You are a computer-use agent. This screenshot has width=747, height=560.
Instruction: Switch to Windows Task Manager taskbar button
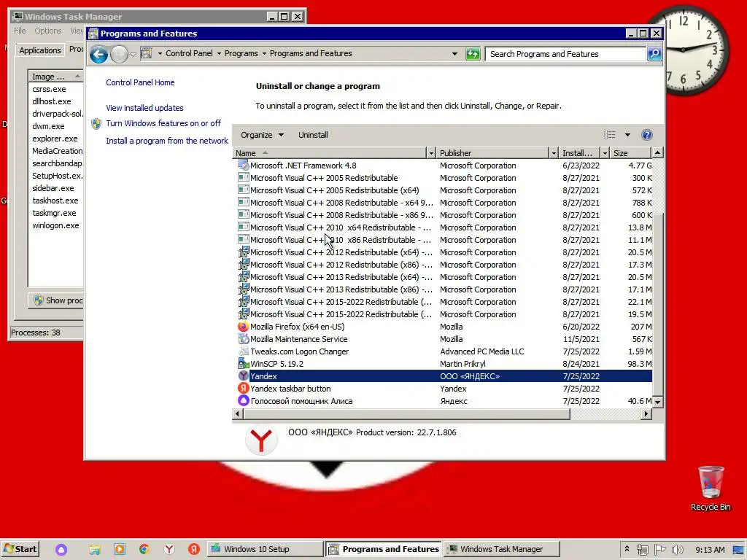[501, 550]
